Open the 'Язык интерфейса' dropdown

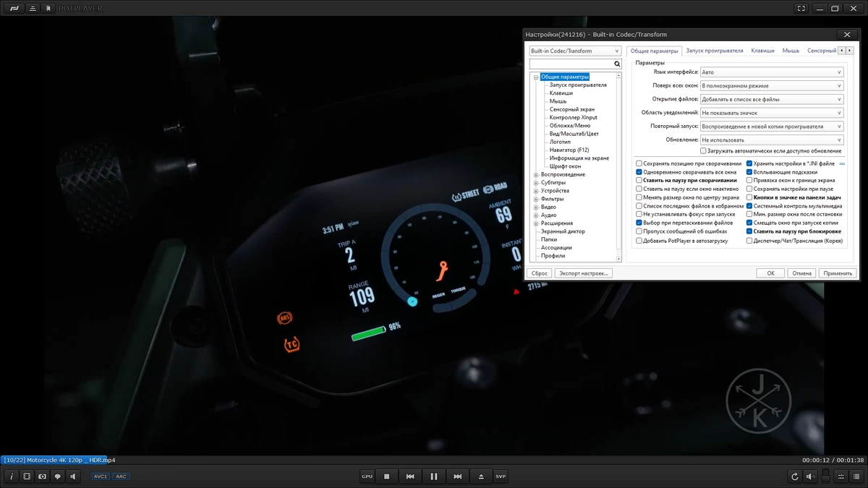[772, 72]
